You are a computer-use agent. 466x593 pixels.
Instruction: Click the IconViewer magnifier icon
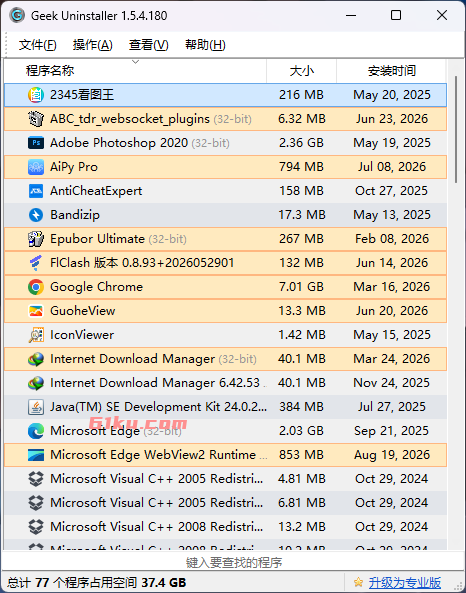click(36, 335)
